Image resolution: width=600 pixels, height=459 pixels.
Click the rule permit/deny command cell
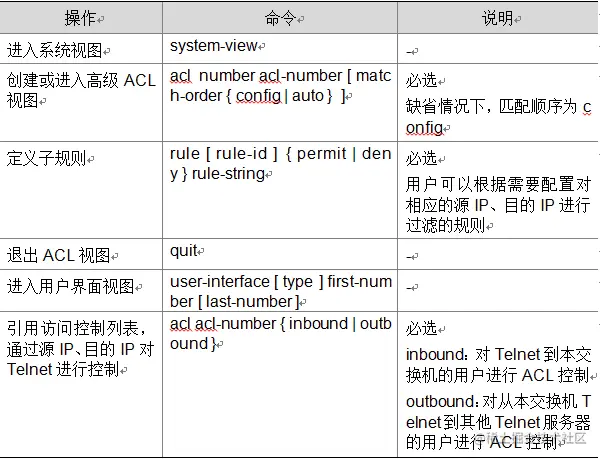(x=281, y=164)
